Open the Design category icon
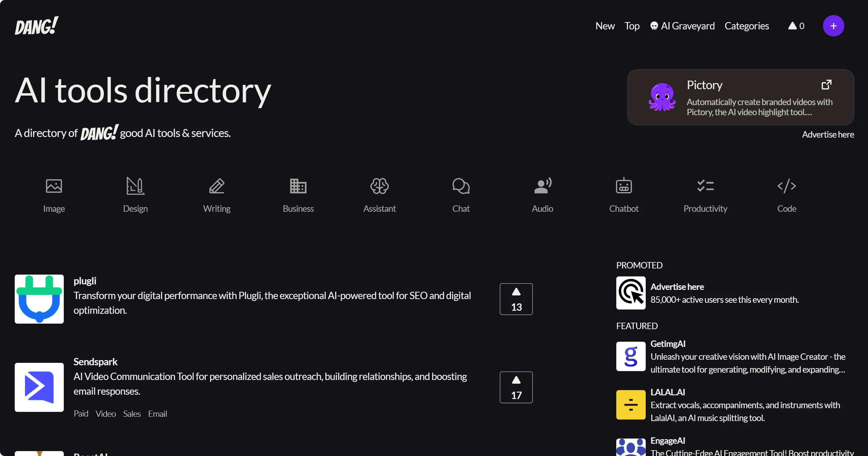The height and width of the screenshot is (456, 868). pos(136,186)
